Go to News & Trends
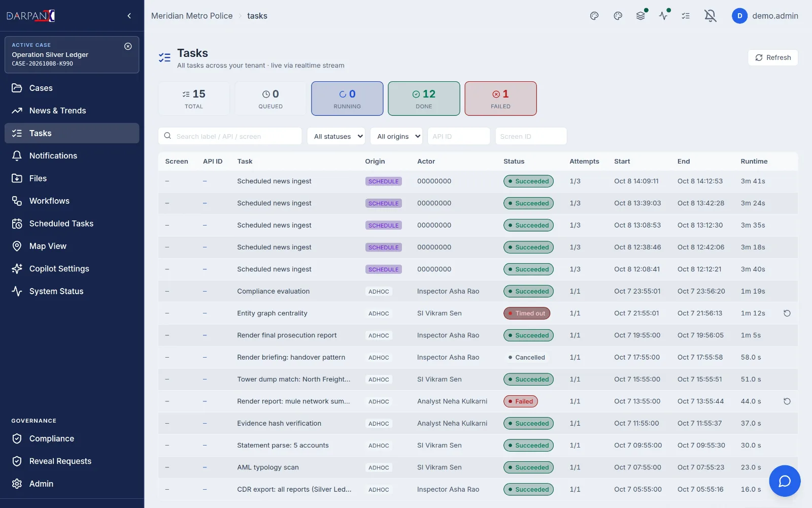Viewport: 812px width, 508px height. [x=72, y=110]
